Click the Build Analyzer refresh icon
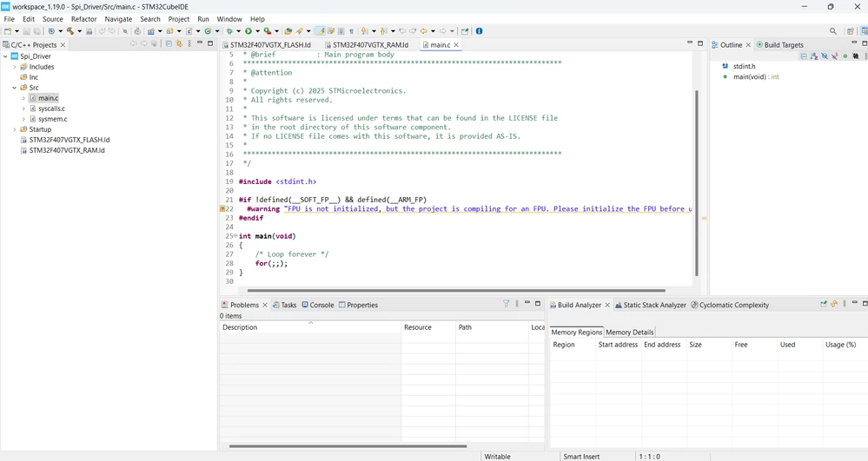The image size is (868, 461). click(x=833, y=304)
